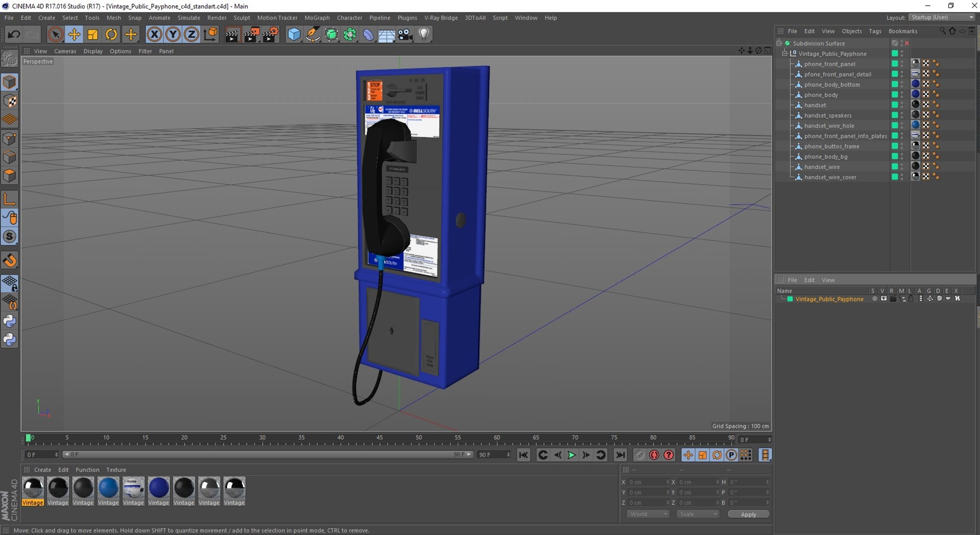This screenshot has width=980, height=535.
Task: Switch to Make Editable mode
Action: (x=10, y=59)
